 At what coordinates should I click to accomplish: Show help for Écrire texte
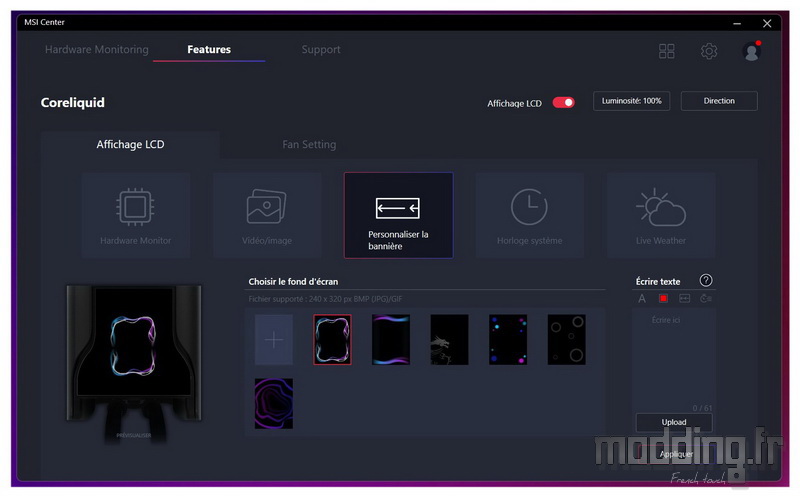706,280
